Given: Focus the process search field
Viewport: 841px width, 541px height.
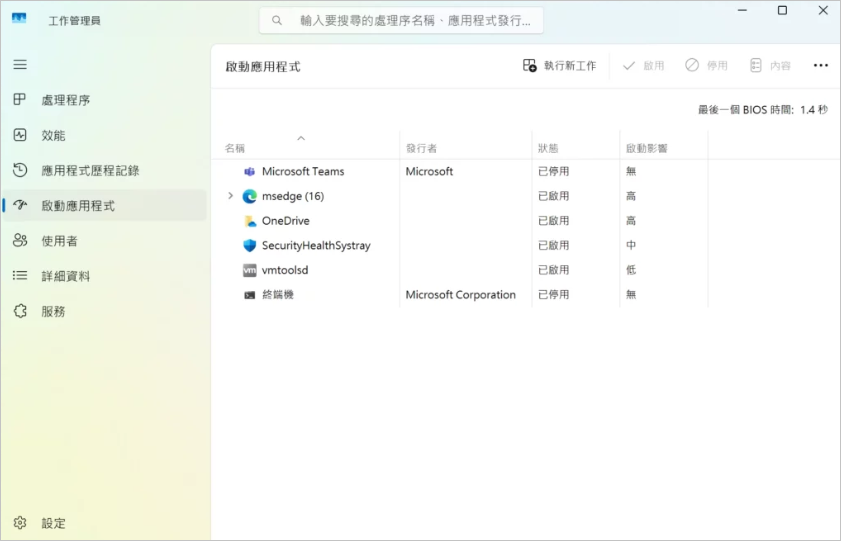Looking at the screenshot, I should tap(401, 20).
